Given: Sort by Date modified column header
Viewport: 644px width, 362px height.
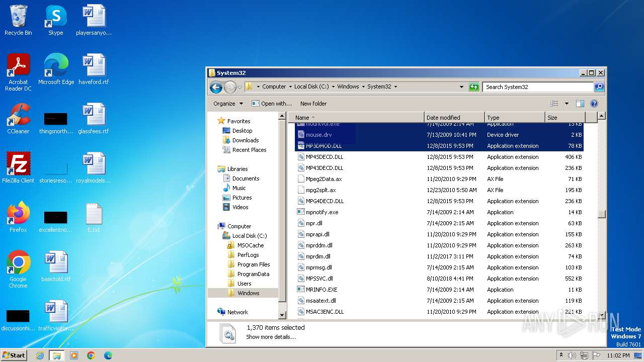Looking at the screenshot, I should tap(454, 117).
